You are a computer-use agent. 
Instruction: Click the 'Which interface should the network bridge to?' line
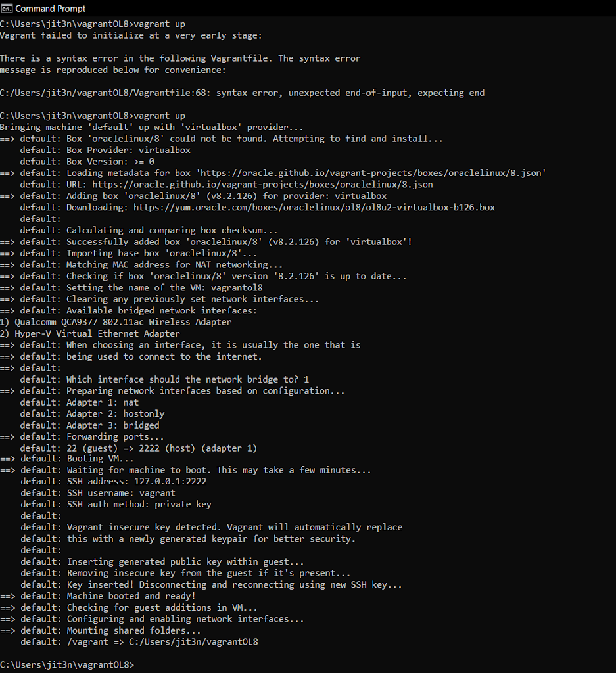pos(164,379)
